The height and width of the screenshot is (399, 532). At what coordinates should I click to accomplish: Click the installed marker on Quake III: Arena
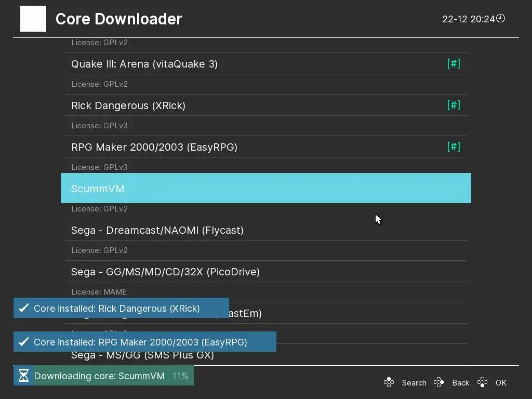pos(454,63)
